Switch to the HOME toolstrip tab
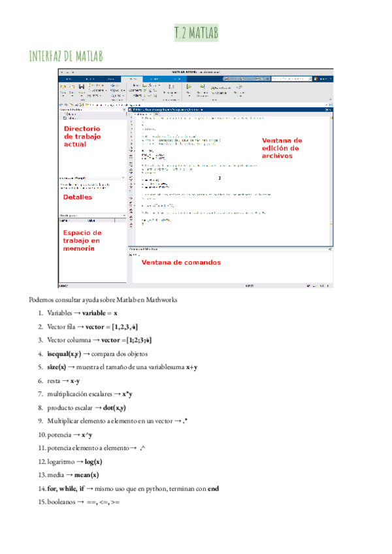392x554 pixels. [x=67, y=78]
